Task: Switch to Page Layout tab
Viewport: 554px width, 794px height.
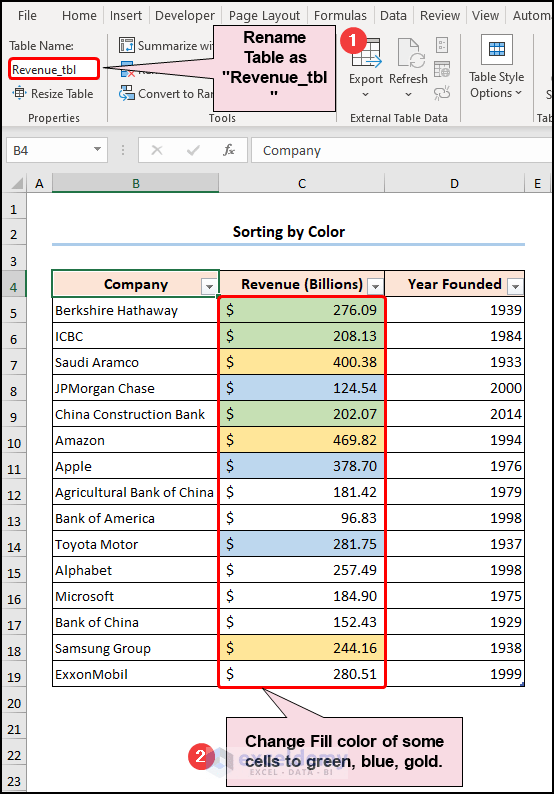Action: coord(264,16)
